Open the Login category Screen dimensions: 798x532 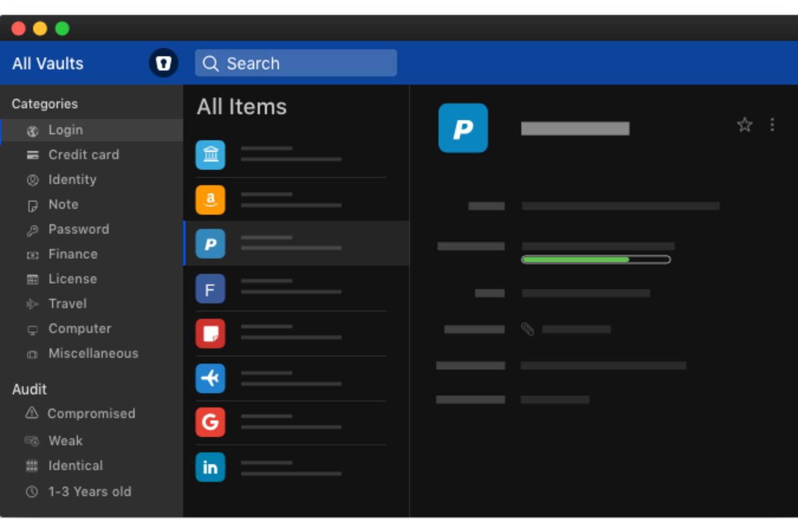(x=65, y=130)
